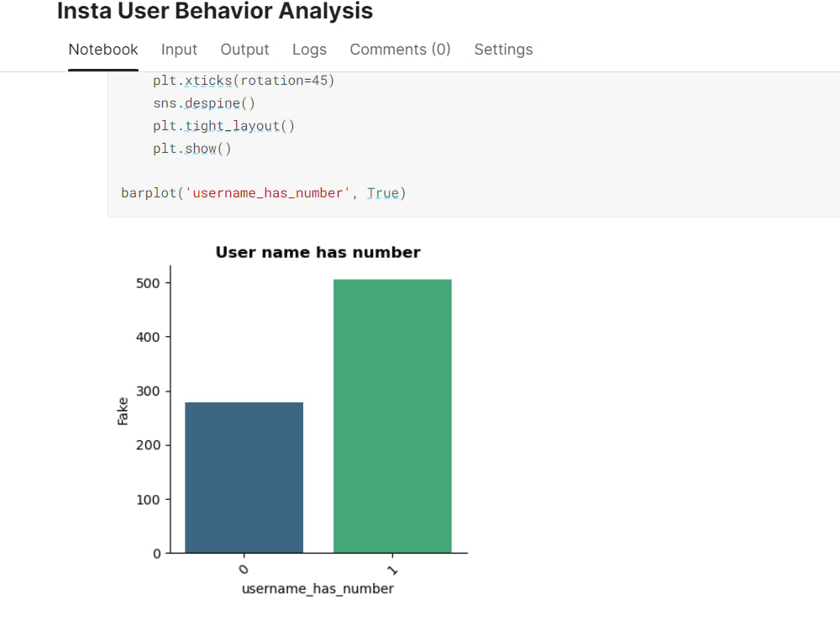Viewport: 840px width, 630px height.
Task: Click the rotated 0 tick label
Action: [x=244, y=567]
